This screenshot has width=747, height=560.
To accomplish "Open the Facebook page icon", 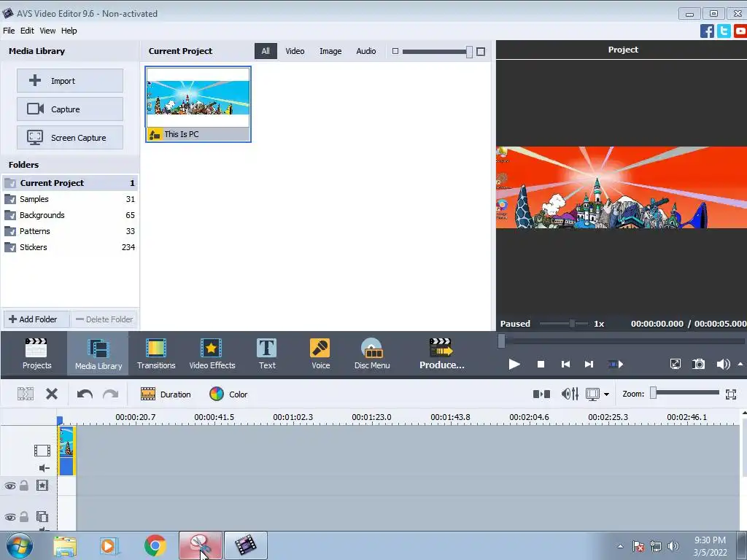I will [x=707, y=31].
